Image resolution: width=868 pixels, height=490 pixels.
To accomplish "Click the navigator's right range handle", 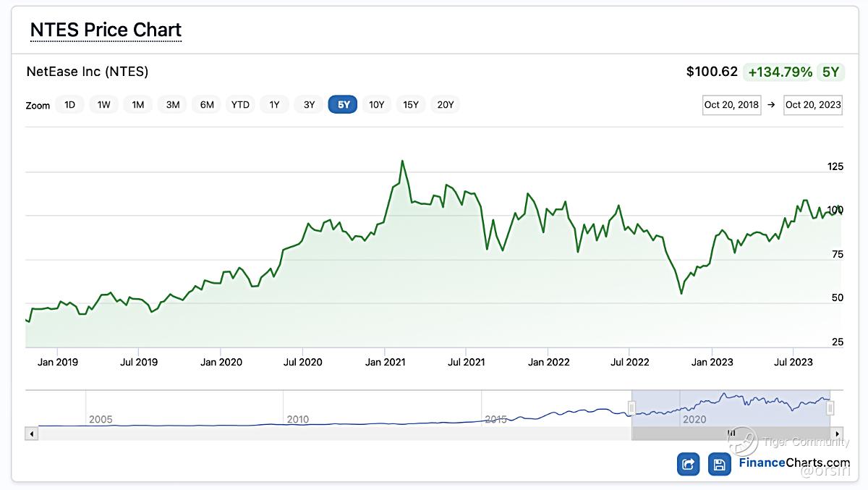I will (830, 409).
